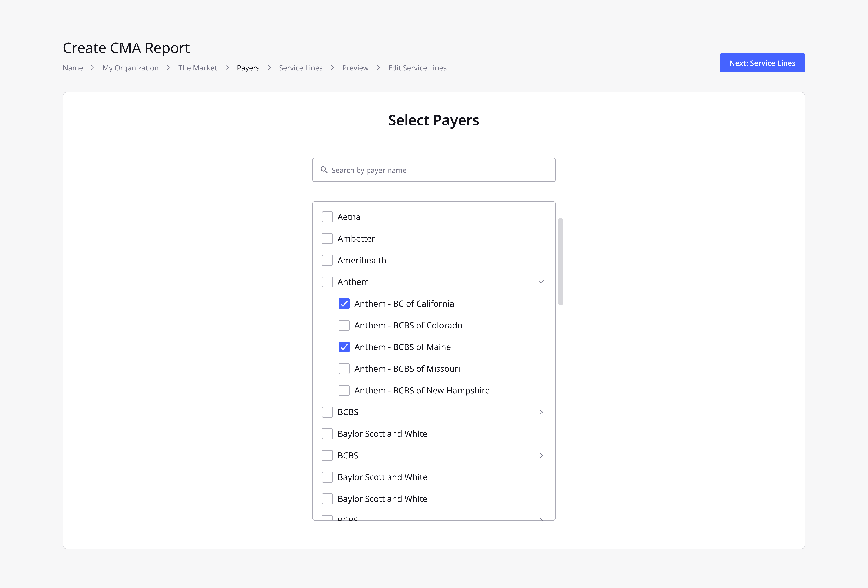The image size is (868, 588).
Task: Click the Ambetter label text
Action: [356, 239]
